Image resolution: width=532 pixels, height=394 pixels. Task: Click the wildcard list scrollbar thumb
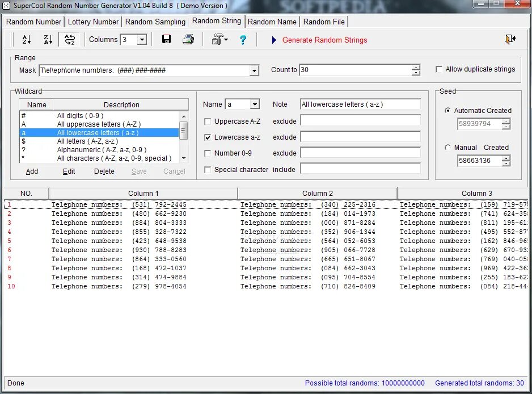(x=183, y=131)
